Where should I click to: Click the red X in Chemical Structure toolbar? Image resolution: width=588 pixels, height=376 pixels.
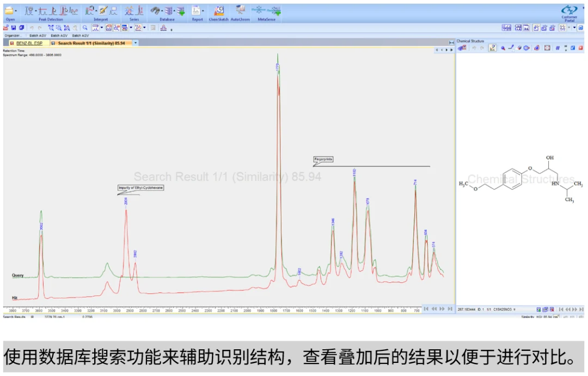click(x=580, y=47)
